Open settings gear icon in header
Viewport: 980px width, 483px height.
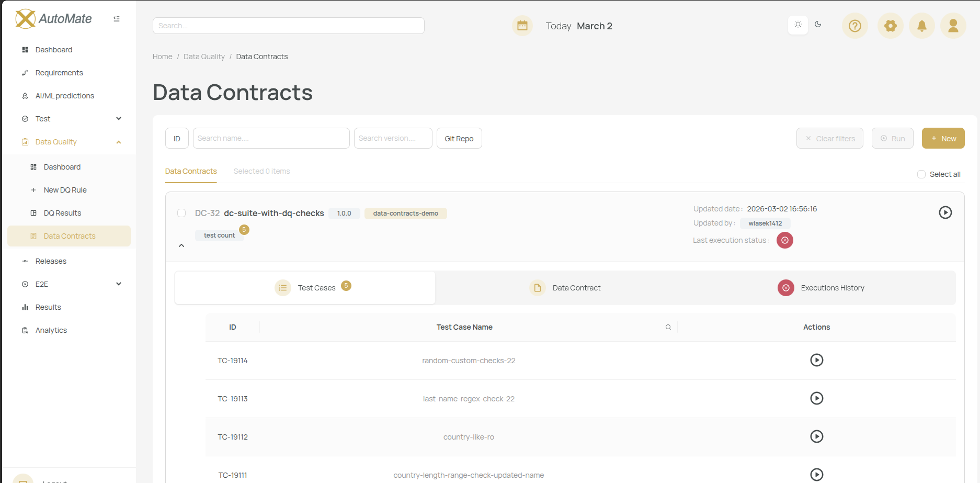pyautogui.click(x=890, y=26)
